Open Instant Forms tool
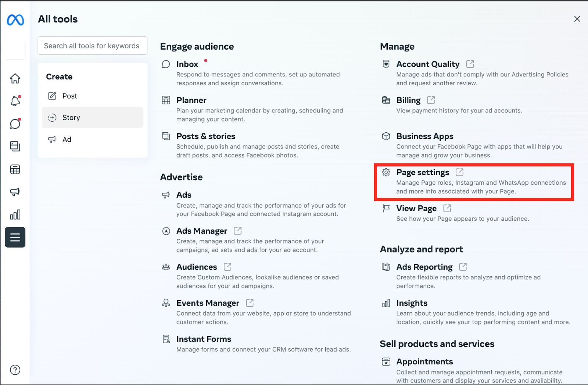The image size is (588, 385). coord(204,339)
